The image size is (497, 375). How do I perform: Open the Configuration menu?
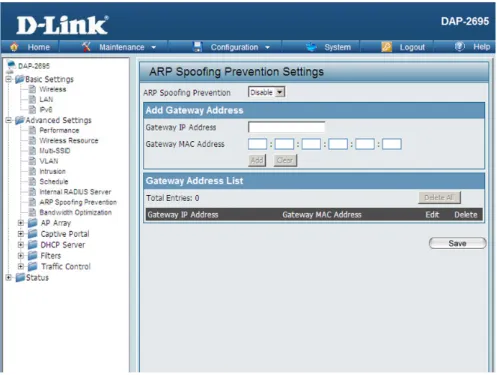234,47
